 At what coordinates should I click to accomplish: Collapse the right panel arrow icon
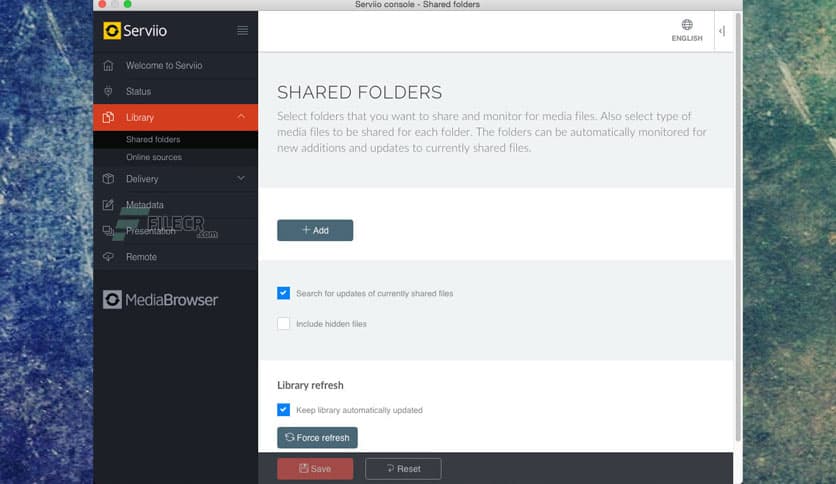722,31
